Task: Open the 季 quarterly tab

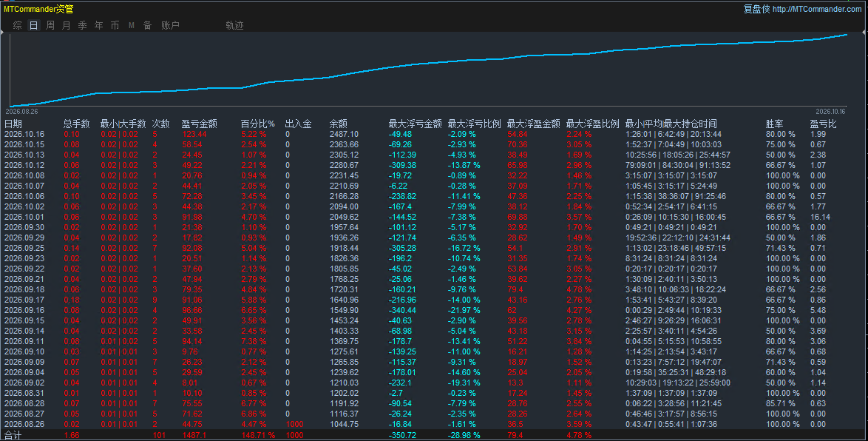Action: (x=83, y=25)
